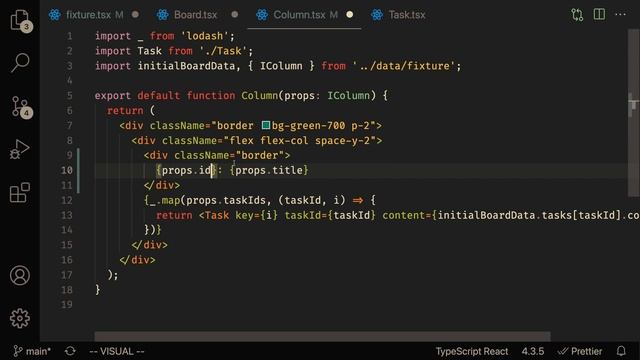Click the _.map call on line 12

click(x=165, y=200)
